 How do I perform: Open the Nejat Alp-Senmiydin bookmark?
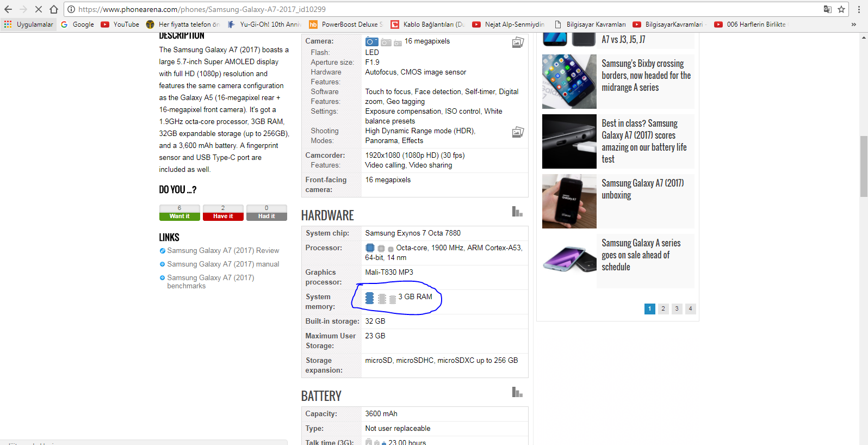[x=509, y=24]
